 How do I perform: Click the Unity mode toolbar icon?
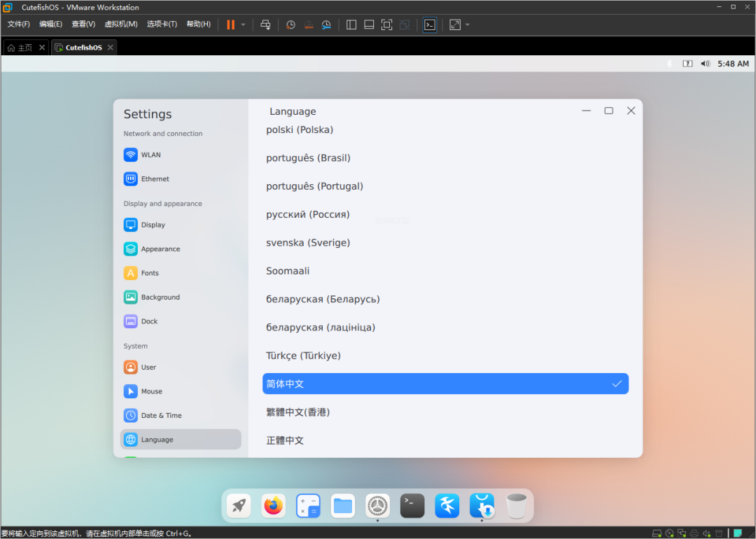pos(405,24)
